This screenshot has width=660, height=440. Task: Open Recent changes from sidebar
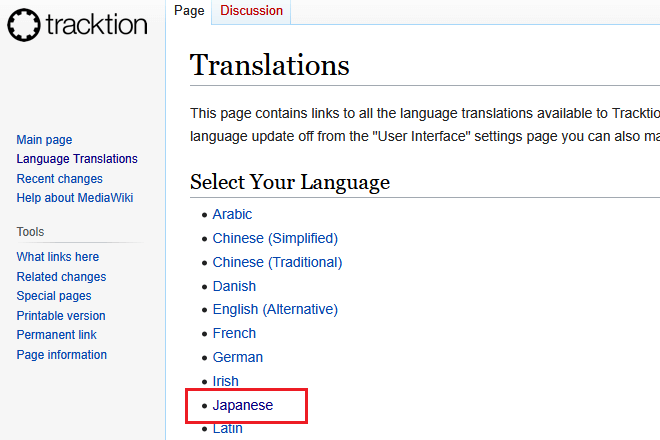(x=59, y=179)
